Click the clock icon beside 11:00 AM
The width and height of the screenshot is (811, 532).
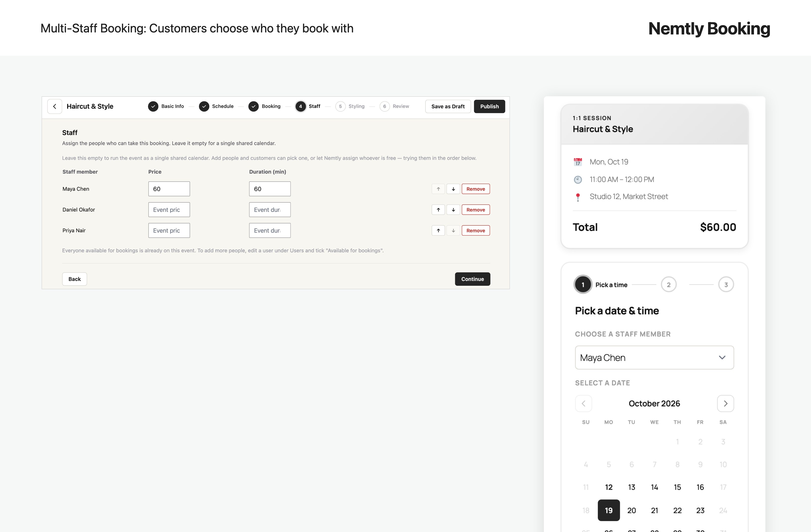point(578,180)
